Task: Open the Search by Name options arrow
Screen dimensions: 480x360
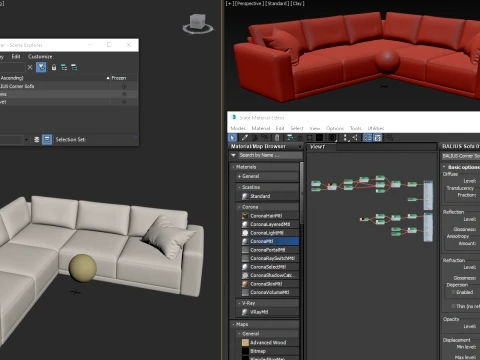Action: (233, 155)
